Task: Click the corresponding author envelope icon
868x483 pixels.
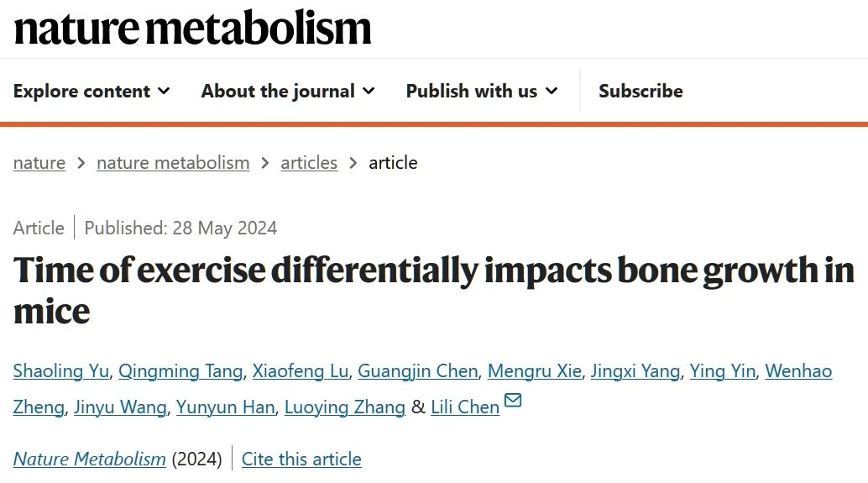Action: 513,400
